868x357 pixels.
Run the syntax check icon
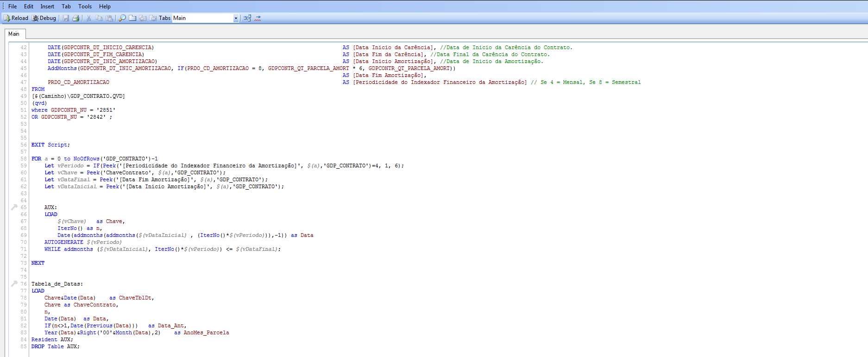point(258,18)
